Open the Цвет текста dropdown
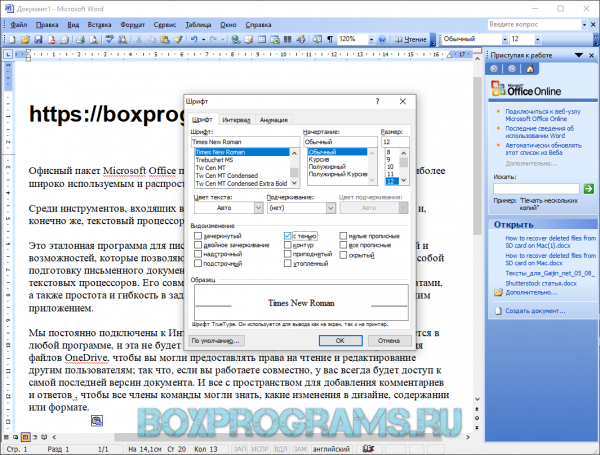 [259, 208]
